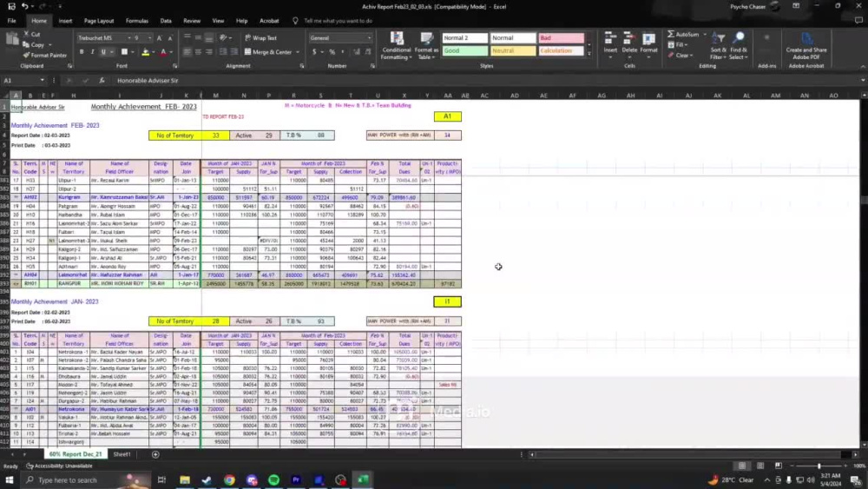Apply align left to the cell
This screenshot has height=489, width=868.
pyautogui.click(x=187, y=52)
